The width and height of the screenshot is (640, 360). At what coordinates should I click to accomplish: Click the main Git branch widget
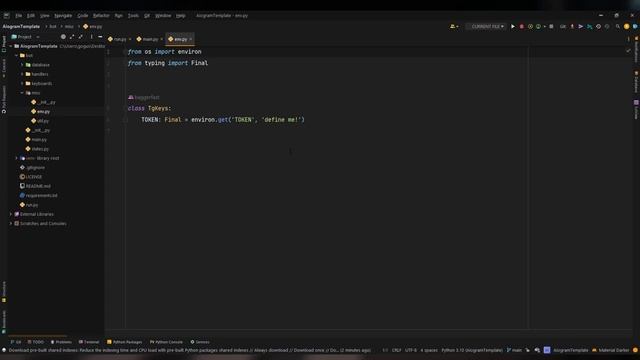click(x=514, y=350)
